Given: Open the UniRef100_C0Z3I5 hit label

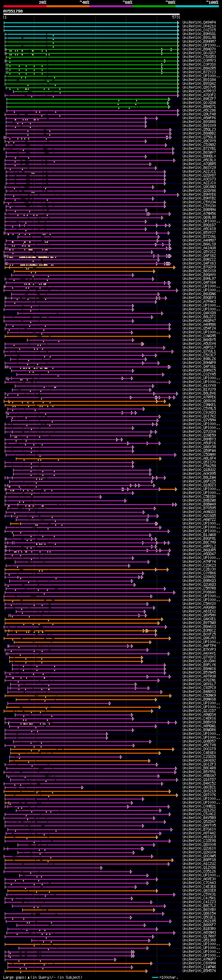Looking at the screenshot, I should click(199, 30).
